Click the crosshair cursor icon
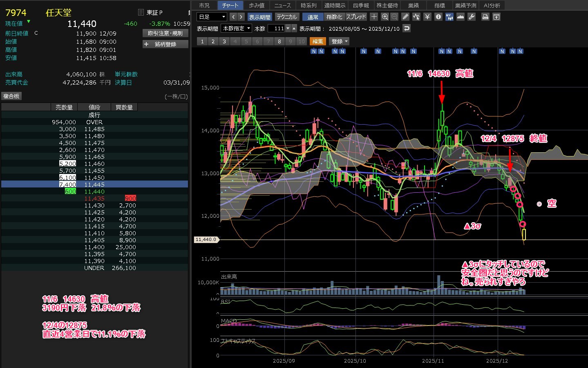The image size is (588, 368). tap(373, 17)
